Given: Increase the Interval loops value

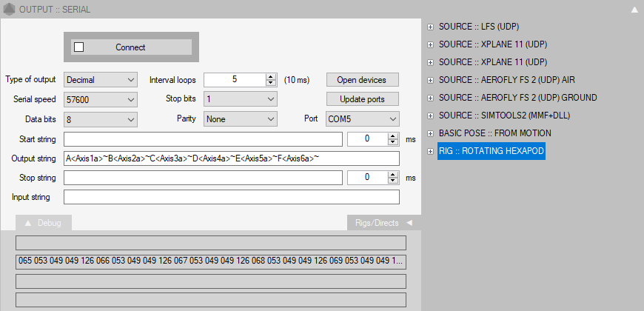Looking at the screenshot, I should tap(271, 76).
